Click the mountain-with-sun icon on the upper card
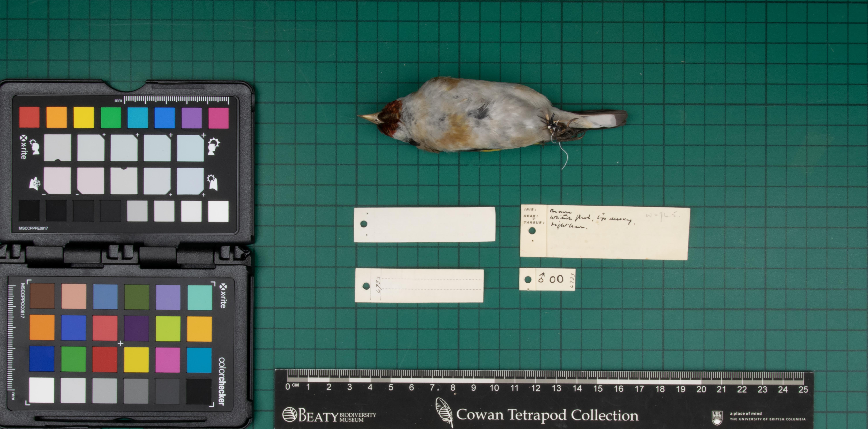The width and height of the screenshot is (868, 429). [212, 182]
